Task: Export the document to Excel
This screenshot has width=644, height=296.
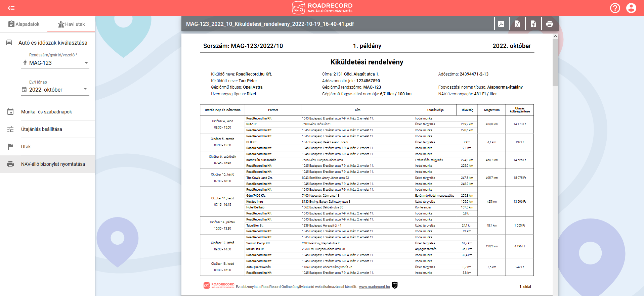Action: (x=517, y=24)
